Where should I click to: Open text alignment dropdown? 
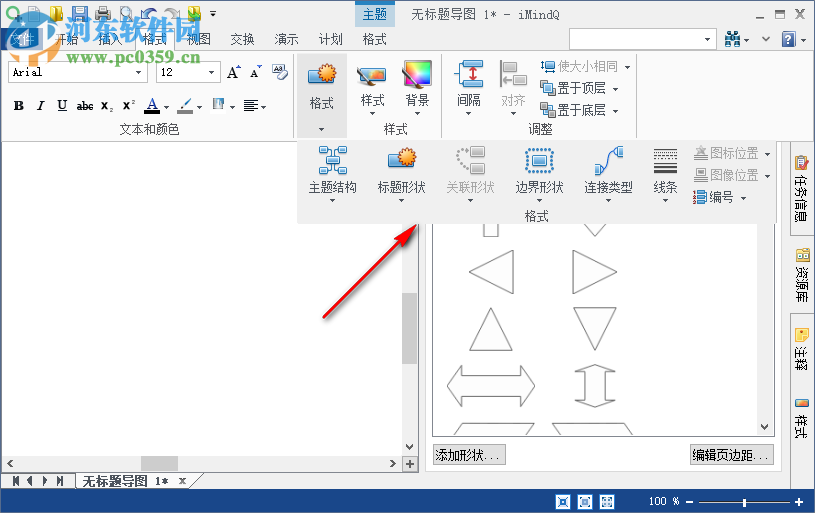click(264, 108)
